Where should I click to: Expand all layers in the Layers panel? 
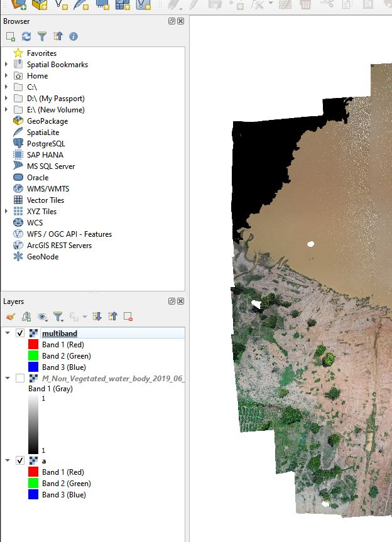(x=97, y=317)
